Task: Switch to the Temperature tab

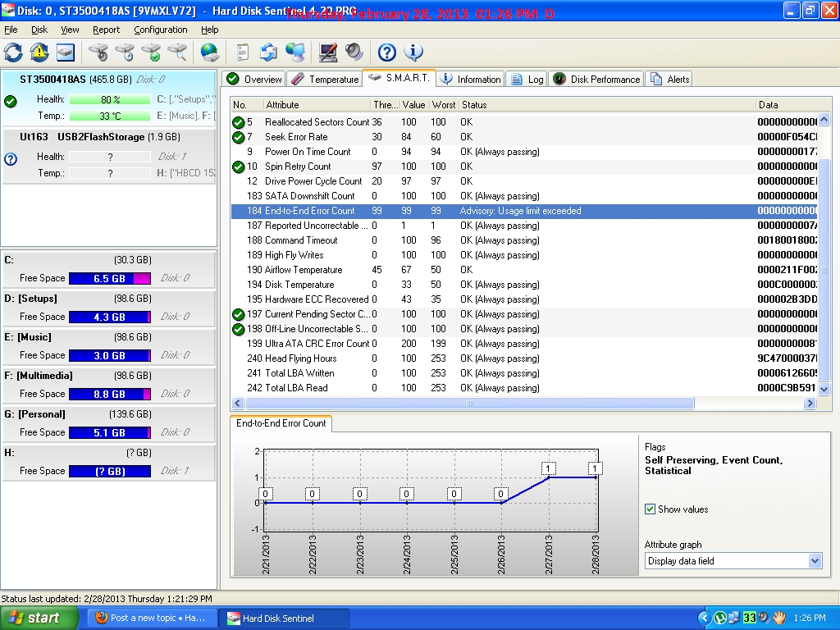Action: pyautogui.click(x=325, y=80)
